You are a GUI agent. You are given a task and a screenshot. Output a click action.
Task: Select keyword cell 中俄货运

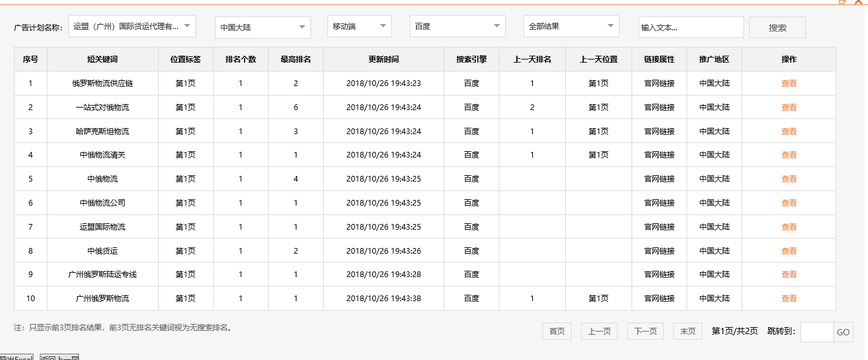102,251
